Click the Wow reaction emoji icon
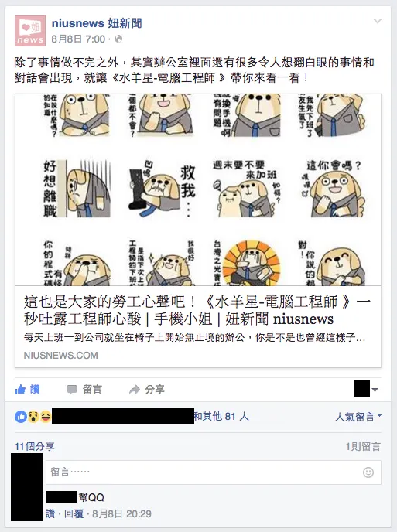 coord(33,416)
